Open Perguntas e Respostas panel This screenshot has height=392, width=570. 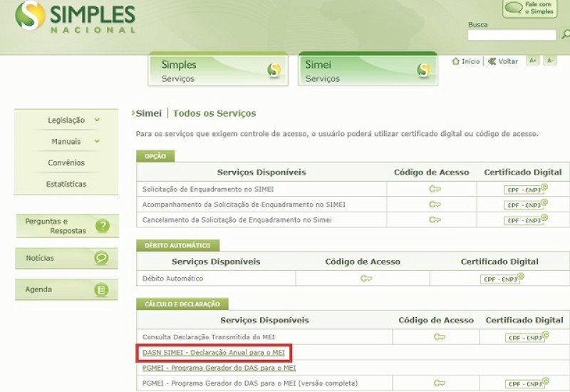tap(67, 226)
